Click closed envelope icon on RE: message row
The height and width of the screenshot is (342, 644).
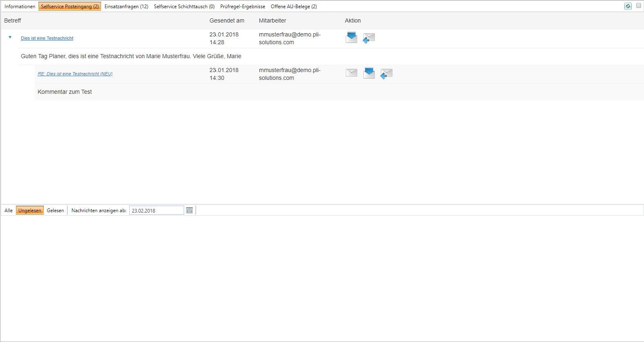[351, 73]
